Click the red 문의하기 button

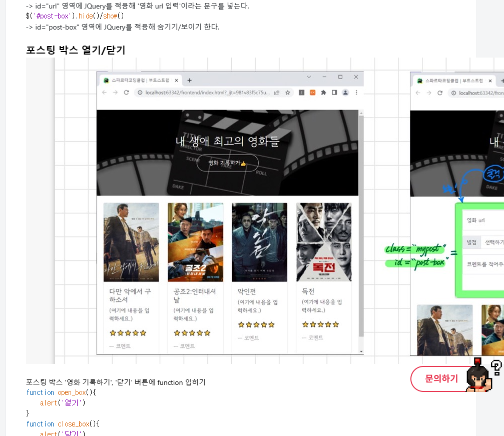click(x=441, y=378)
